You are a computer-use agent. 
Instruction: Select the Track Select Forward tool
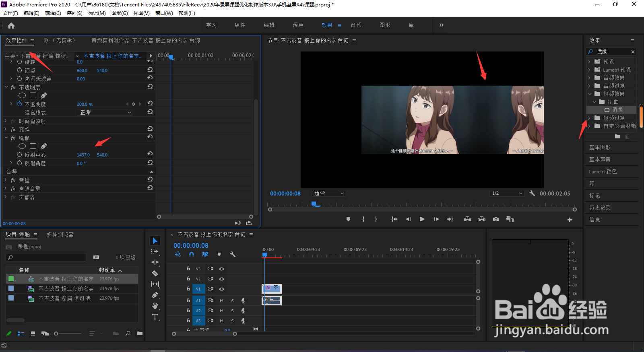point(155,251)
